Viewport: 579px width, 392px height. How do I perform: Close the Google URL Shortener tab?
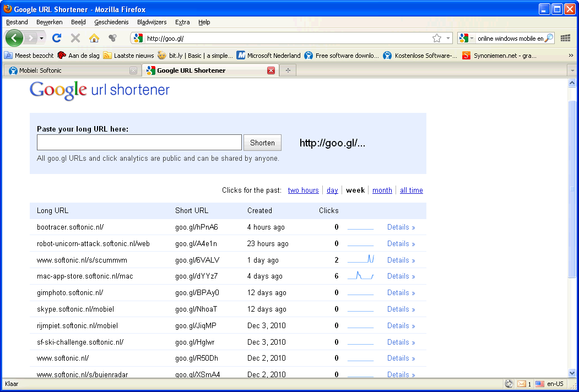click(270, 70)
